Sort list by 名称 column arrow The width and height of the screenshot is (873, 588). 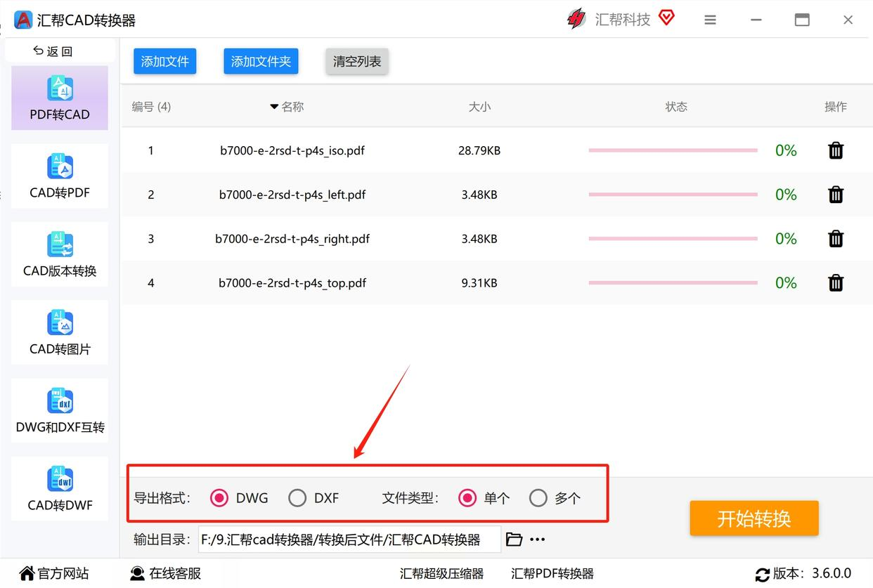point(274,107)
